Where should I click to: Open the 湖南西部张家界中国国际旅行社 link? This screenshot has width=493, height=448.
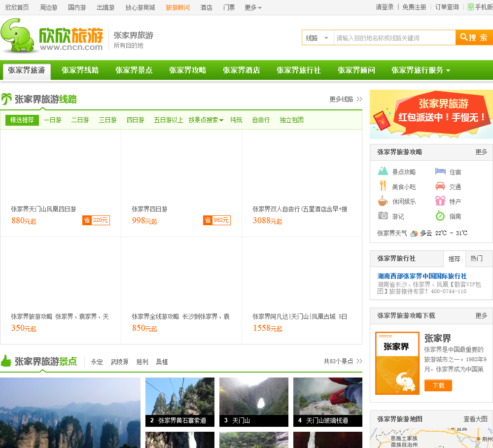tap(422, 276)
